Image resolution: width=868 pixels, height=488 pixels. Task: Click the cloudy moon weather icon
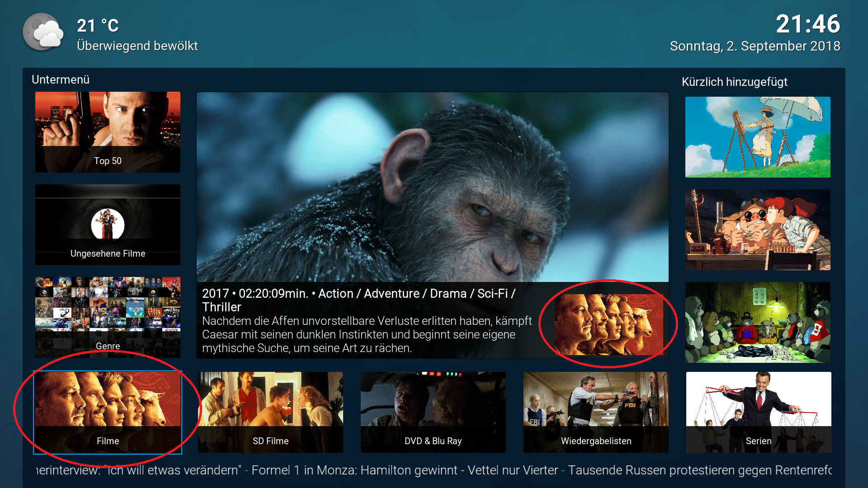pos(43,32)
